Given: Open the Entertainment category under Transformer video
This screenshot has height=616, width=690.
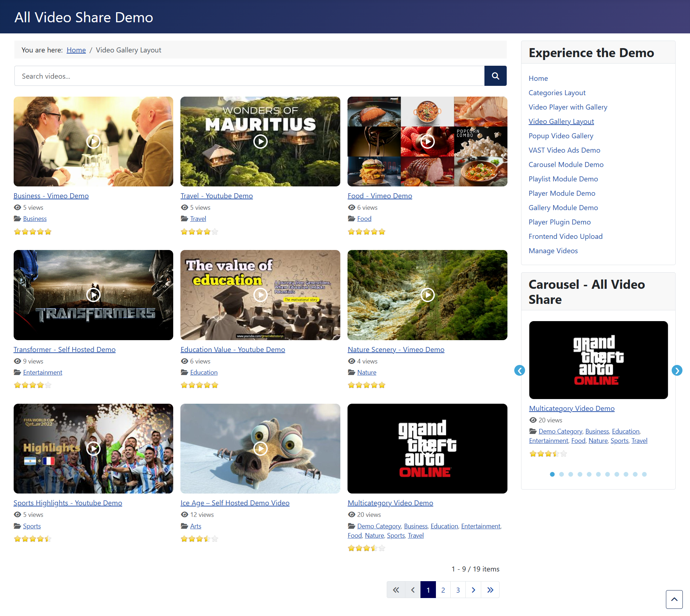Looking at the screenshot, I should tap(43, 372).
